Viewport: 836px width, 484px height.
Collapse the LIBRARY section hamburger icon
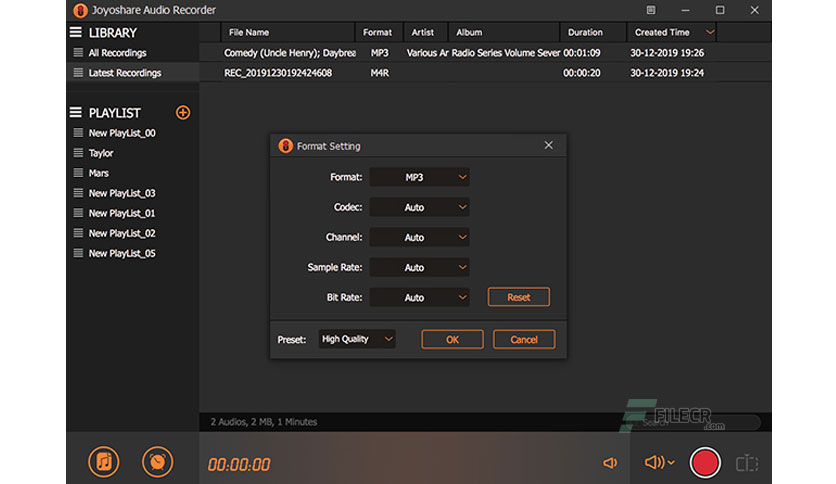click(x=76, y=33)
